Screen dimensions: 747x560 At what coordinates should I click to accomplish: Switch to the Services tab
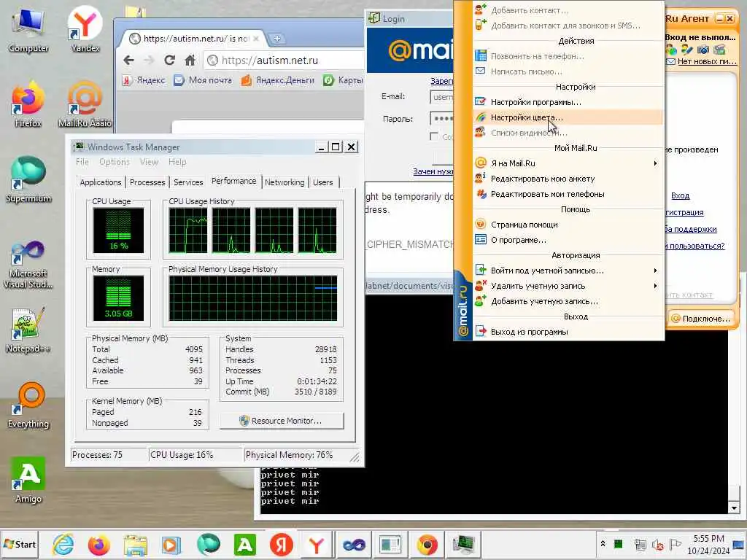point(188,182)
